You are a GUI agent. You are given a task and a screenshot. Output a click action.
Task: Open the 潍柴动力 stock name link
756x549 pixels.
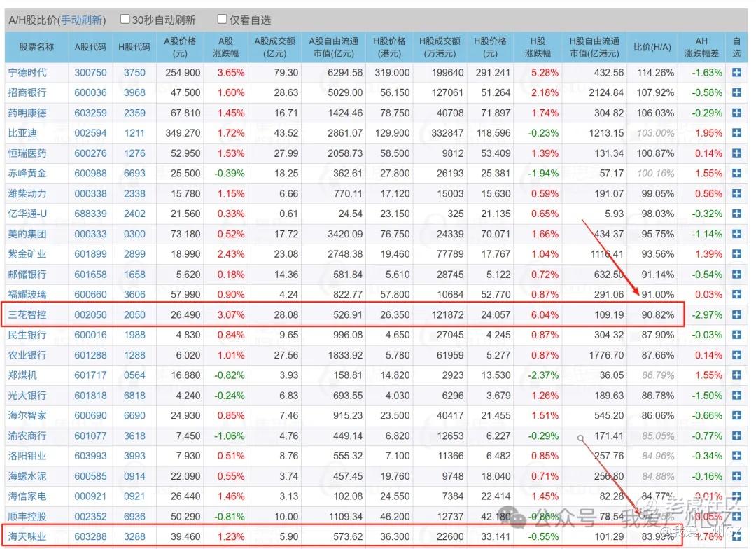(27, 193)
